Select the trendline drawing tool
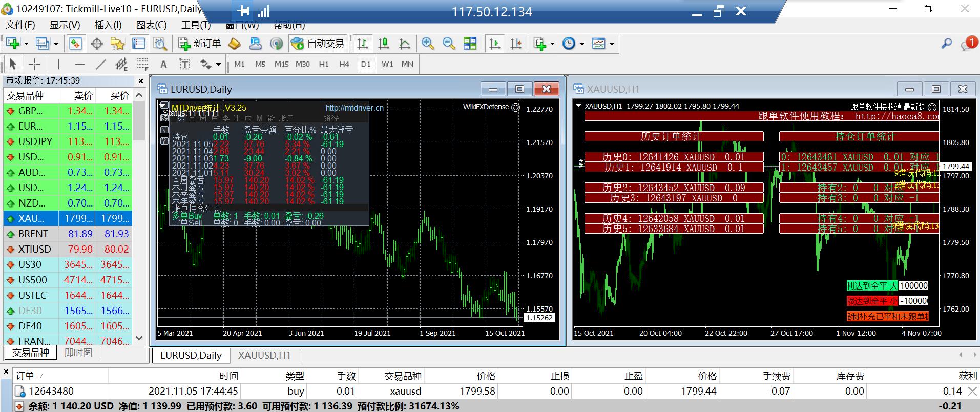The height and width of the screenshot is (412, 980). click(x=101, y=64)
